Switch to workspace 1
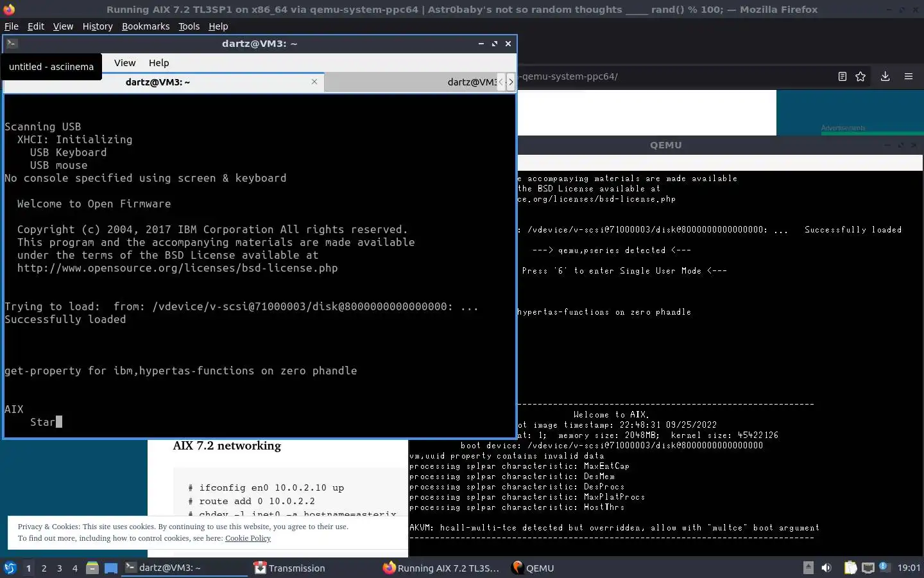Screen dimensions: 924x578 28,568
